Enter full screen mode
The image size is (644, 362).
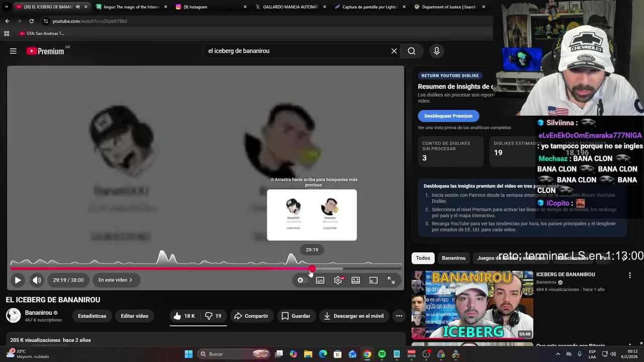pos(391,280)
